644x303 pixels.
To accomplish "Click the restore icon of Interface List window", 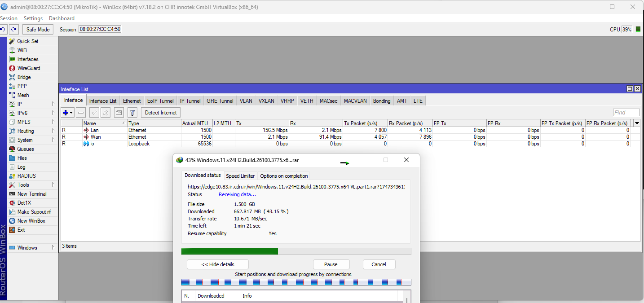I will [x=630, y=89].
